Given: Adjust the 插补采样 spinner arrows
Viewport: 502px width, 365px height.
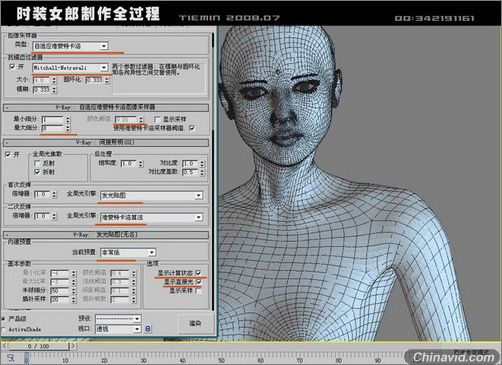Looking at the screenshot, I should tap(74, 299).
